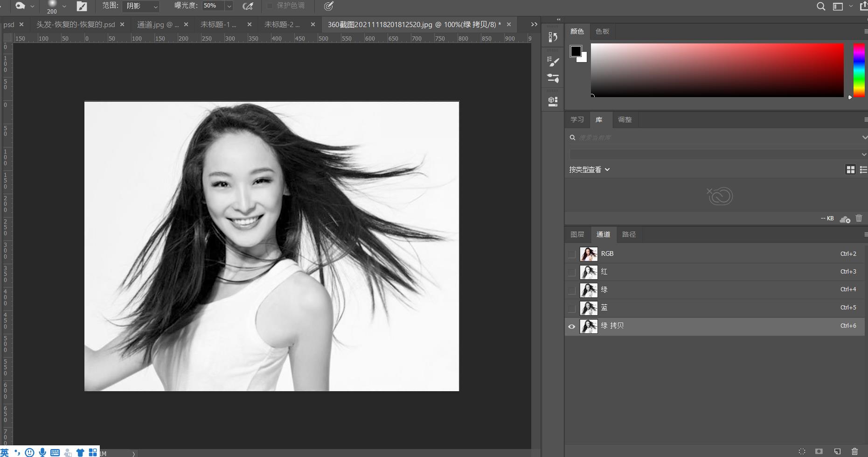Open the 3D panel icon
868x457 pixels.
click(553, 101)
